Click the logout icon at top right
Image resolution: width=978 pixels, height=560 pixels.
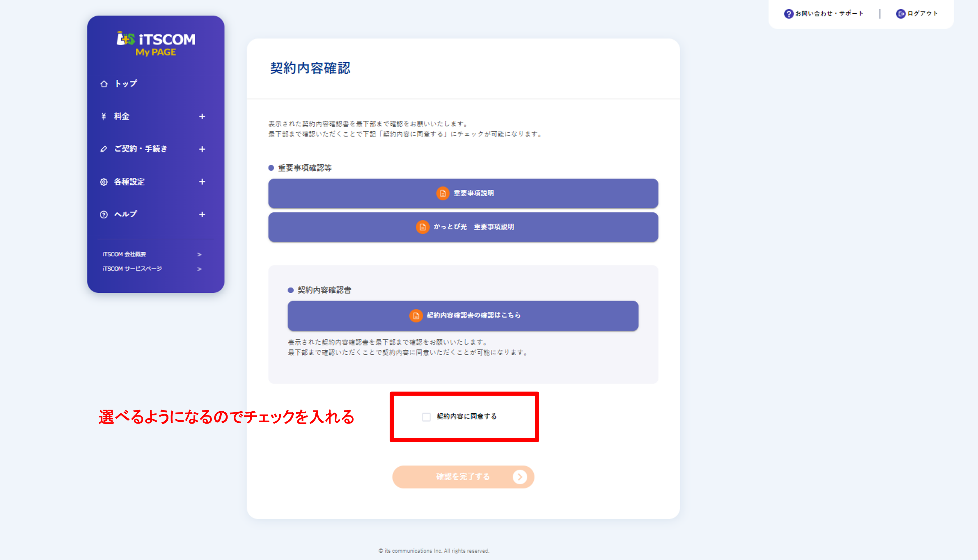pyautogui.click(x=900, y=14)
